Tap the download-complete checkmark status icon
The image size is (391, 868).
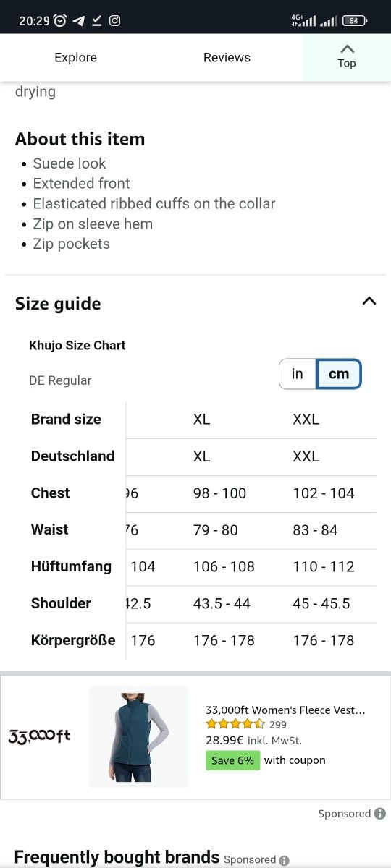click(96, 21)
